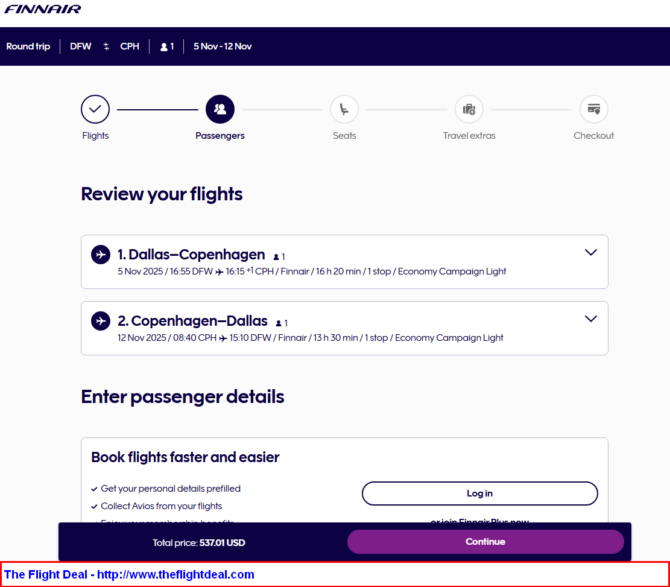
Task: Click the plane icon beside Dallas–Copenhagen
Action: pos(101,255)
